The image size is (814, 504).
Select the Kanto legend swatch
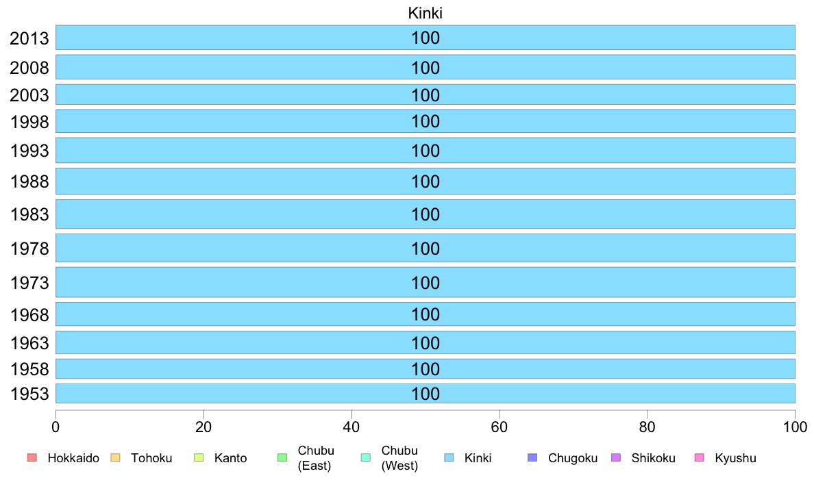point(199,457)
